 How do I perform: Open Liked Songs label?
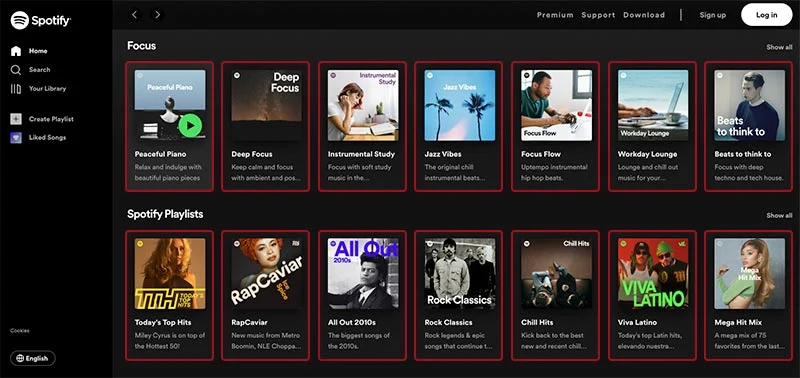[47, 138]
